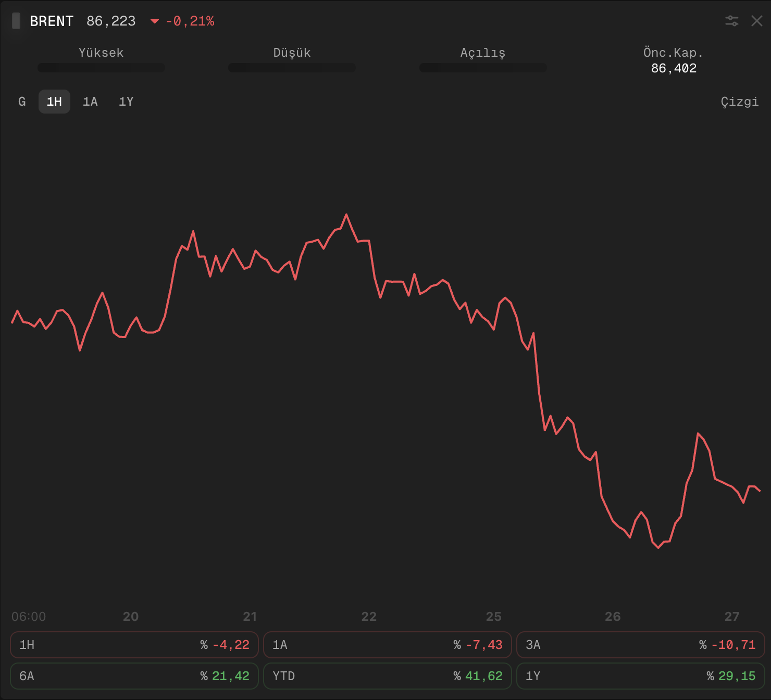Click the 26 date axis label
Screen dimensions: 771x700
613,617
